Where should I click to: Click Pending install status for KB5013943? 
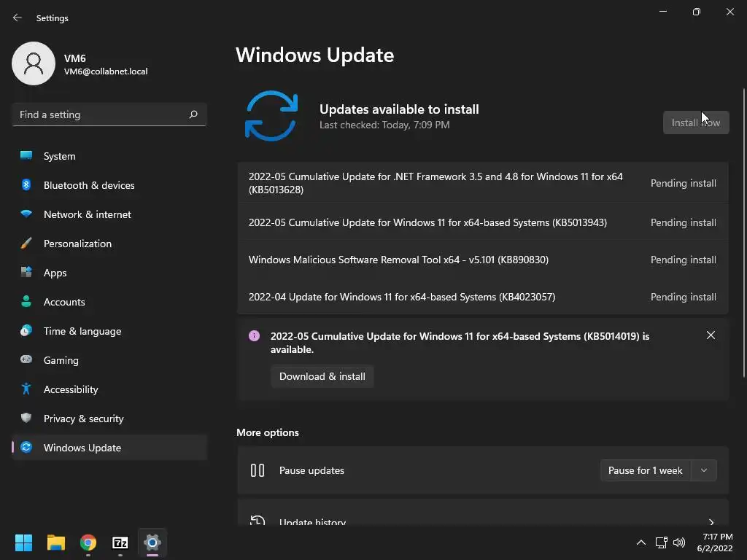click(683, 222)
